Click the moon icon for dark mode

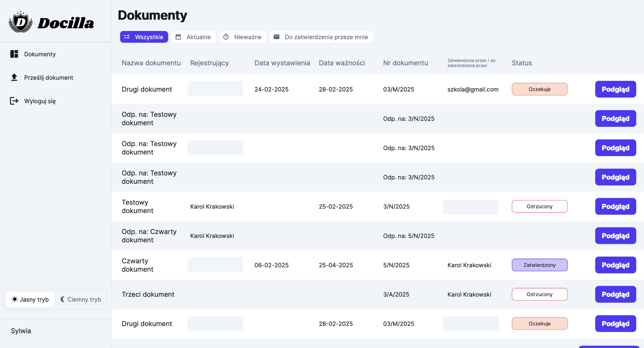(62, 299)
